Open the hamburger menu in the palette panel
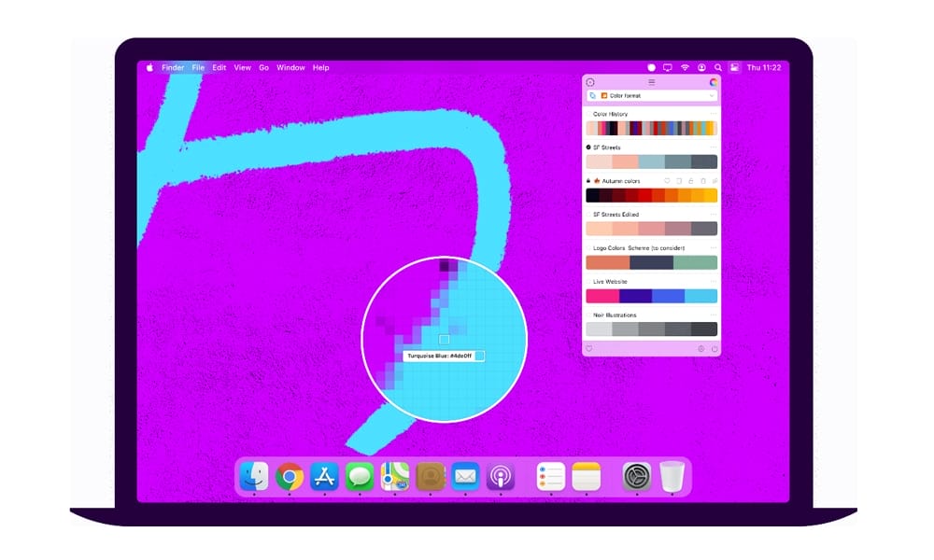Image resolution: width=934 pixels, height=560 pixels. pyautogui.click(x=651, y=82)
